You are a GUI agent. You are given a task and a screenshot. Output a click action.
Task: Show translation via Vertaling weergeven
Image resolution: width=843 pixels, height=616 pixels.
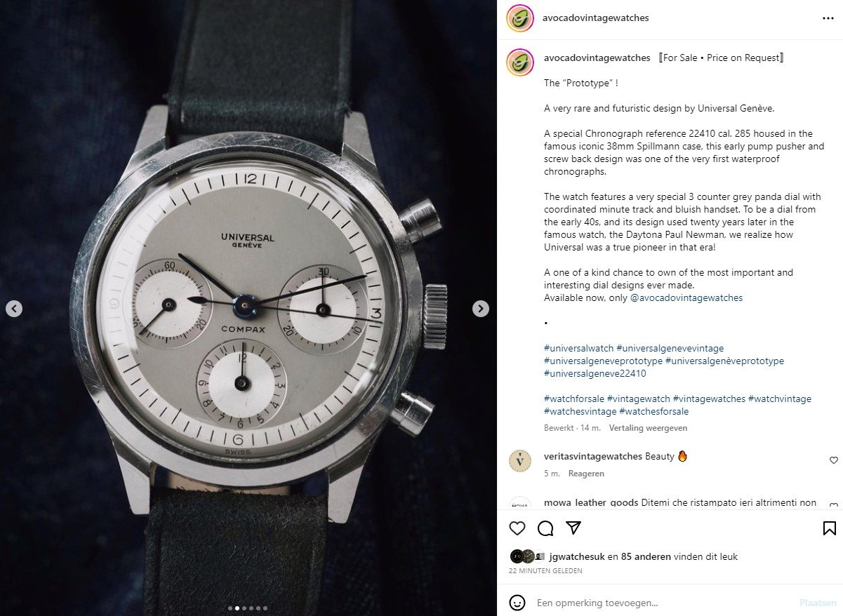click(x=648, y=428)
